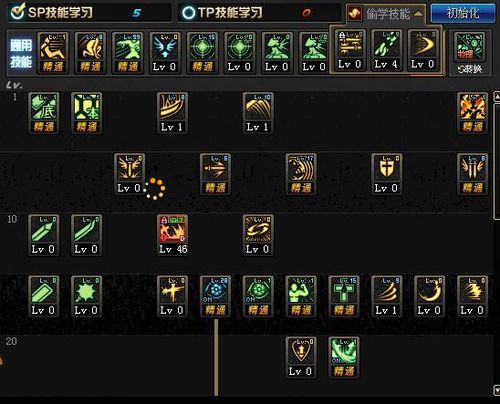Toggle the ON eye skill at Lv.28
This screenshot has width=500, height=404.
coord(215,296)
